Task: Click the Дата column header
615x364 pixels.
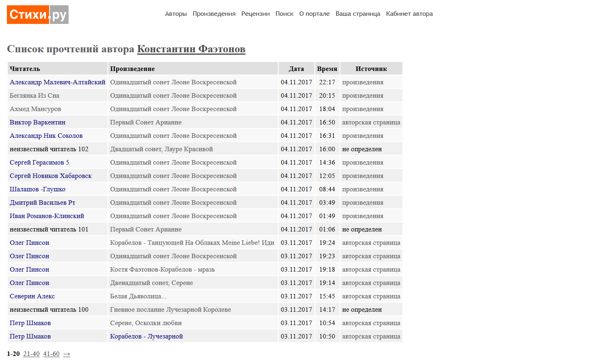Action: pyautogui.click(x=297, y=69)
